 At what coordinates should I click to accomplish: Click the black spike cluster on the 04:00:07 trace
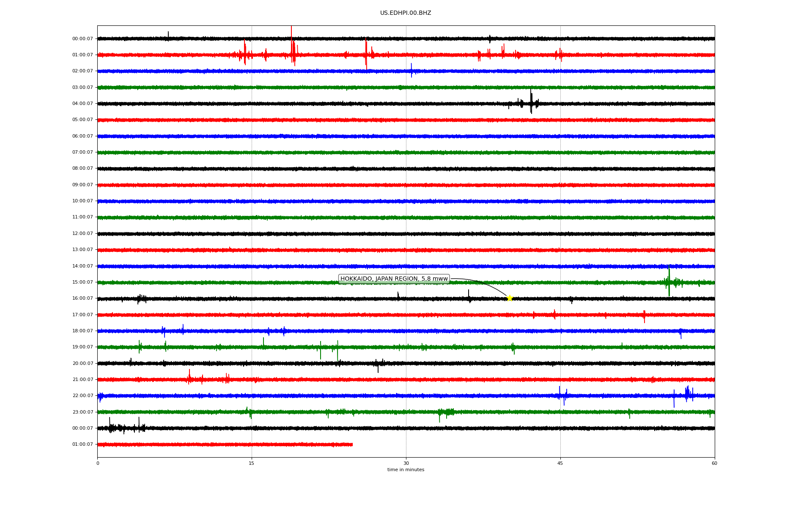(531, 103)
